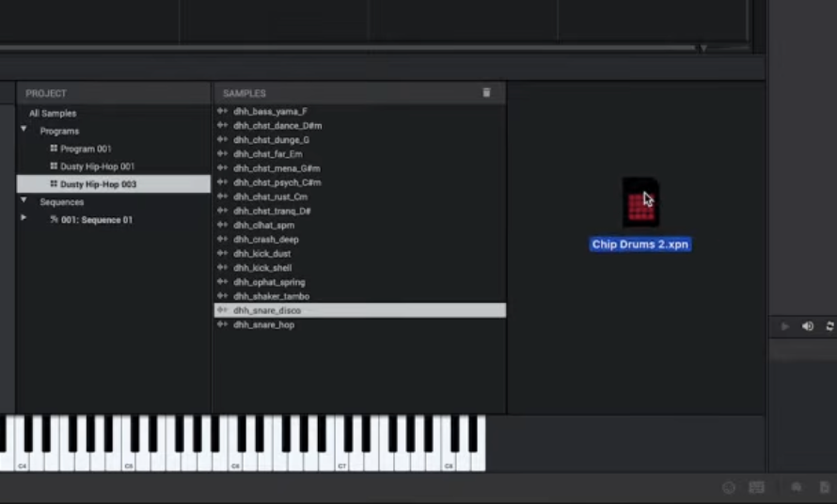Select sample dhh_bass_yama_F
837x504 pixels.
pos(270,112)
